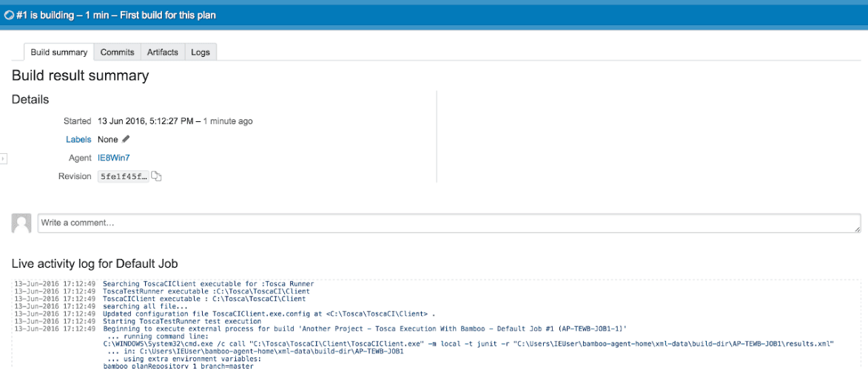Select the Artifacts tab

click(162, 53)
